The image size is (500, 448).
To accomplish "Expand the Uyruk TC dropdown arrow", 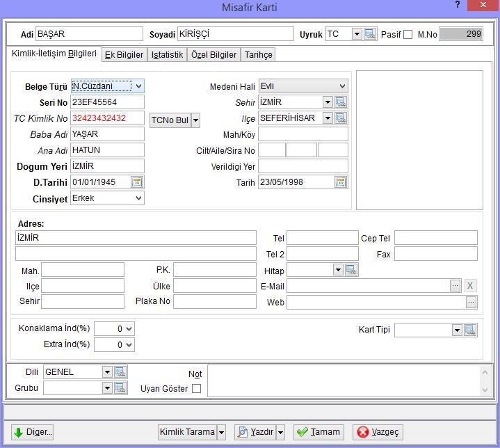I will click(357, 34).
